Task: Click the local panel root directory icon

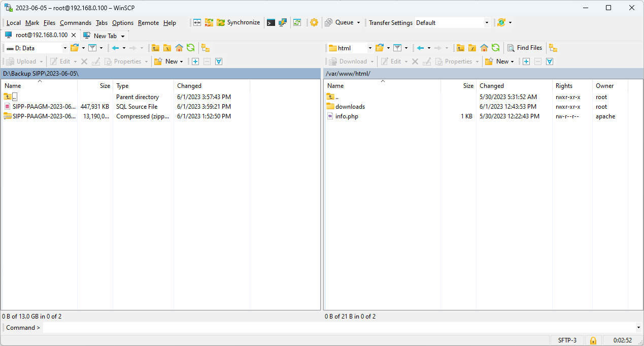Action: click(167, 48)
